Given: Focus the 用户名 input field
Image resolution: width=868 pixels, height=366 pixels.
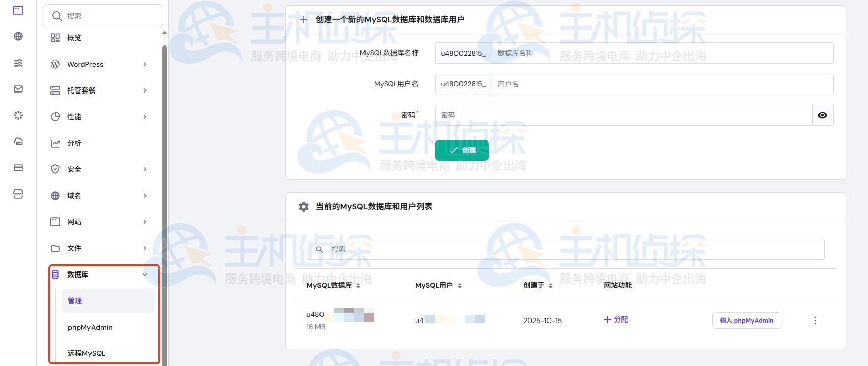Looking at the screenshot, I should click(662, 84).
